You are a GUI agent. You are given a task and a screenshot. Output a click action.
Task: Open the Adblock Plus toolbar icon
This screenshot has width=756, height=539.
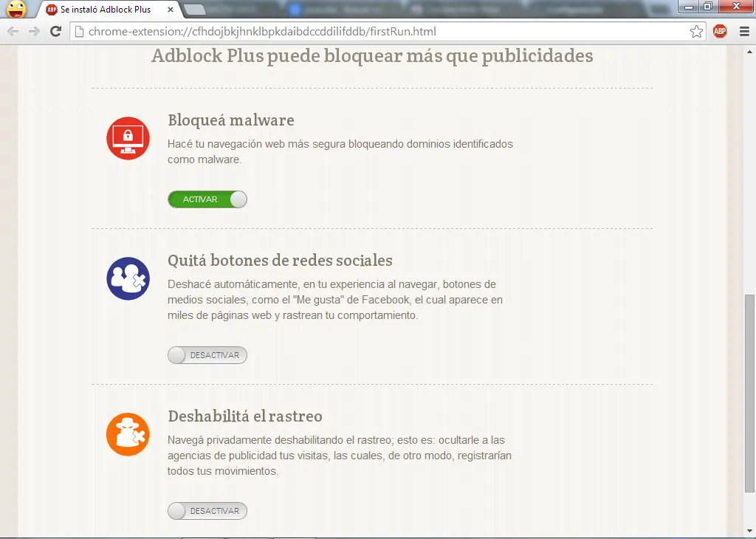720,32
